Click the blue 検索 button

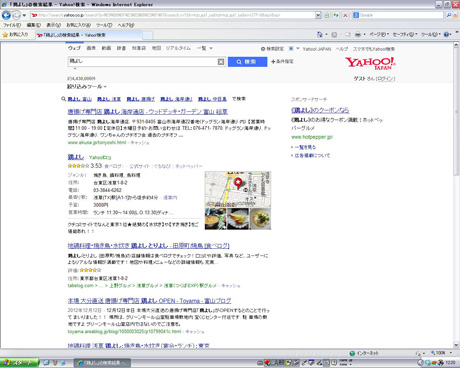(x=247, y=62)
